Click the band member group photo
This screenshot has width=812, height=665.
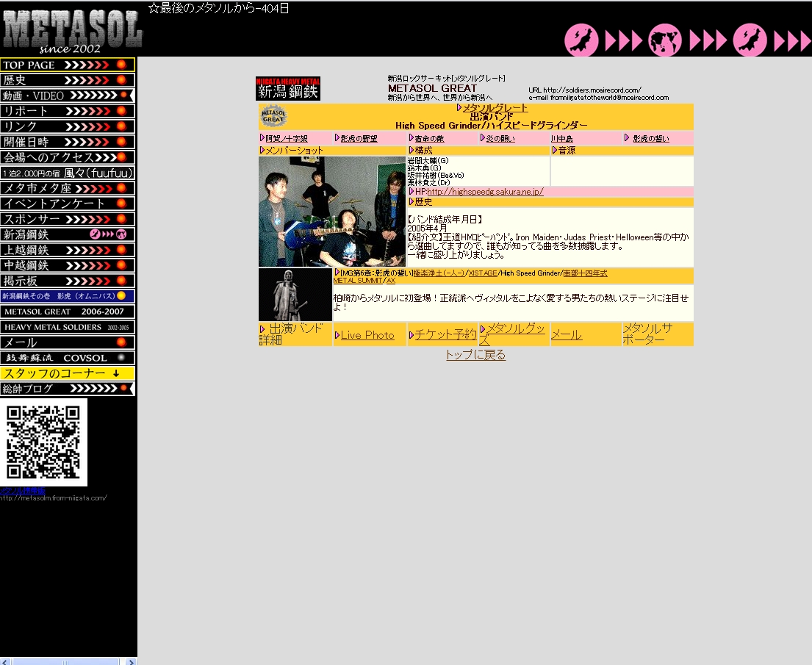click(x=332, y=212)
